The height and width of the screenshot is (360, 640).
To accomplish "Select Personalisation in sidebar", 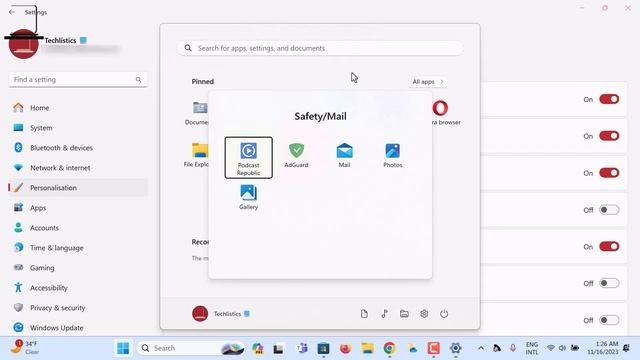I will pyautogui.click(x=78, y=188).
